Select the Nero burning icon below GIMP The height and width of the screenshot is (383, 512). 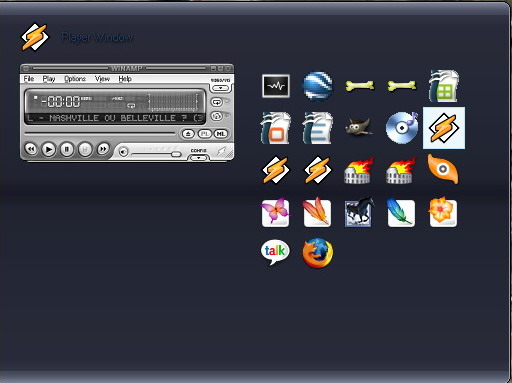pyautogui.click(x=359, y=171)
